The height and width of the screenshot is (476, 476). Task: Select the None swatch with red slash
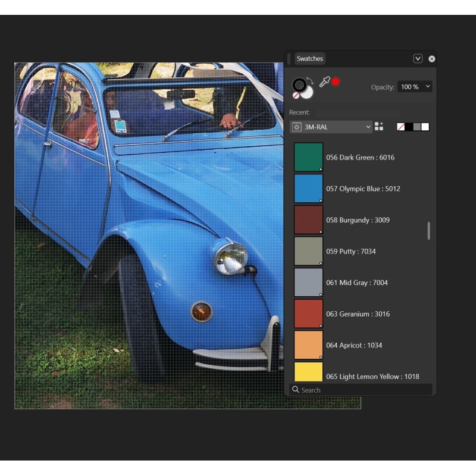point(401,127)
